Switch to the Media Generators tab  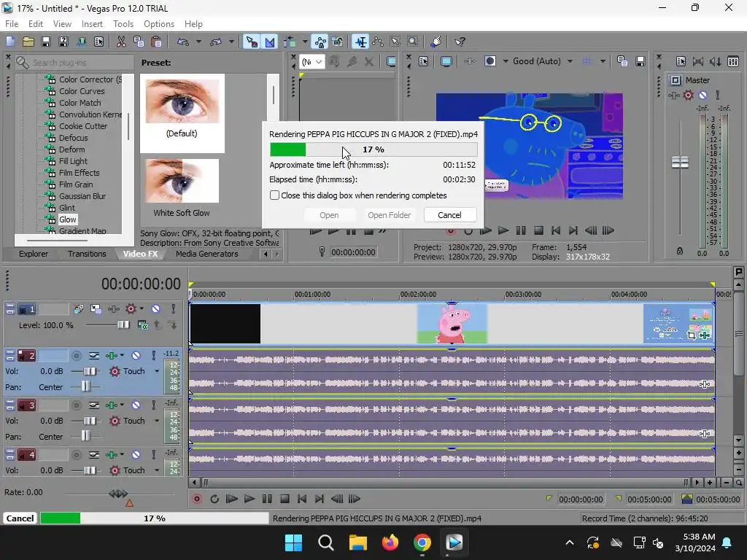point(206,254)
